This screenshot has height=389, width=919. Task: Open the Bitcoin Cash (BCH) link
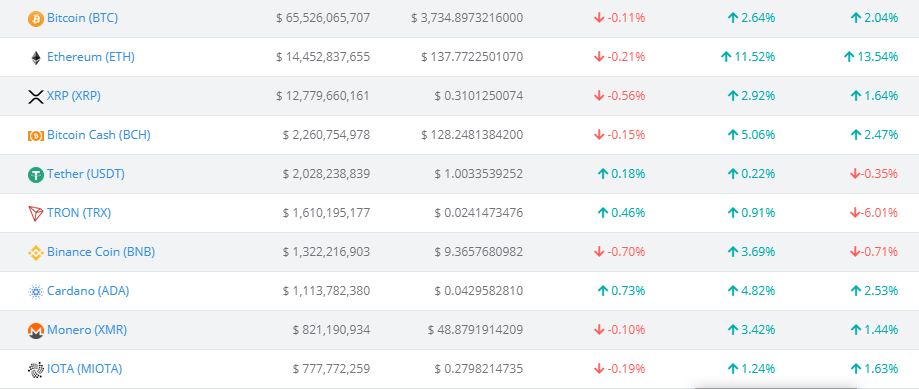(x=99, y=135)
